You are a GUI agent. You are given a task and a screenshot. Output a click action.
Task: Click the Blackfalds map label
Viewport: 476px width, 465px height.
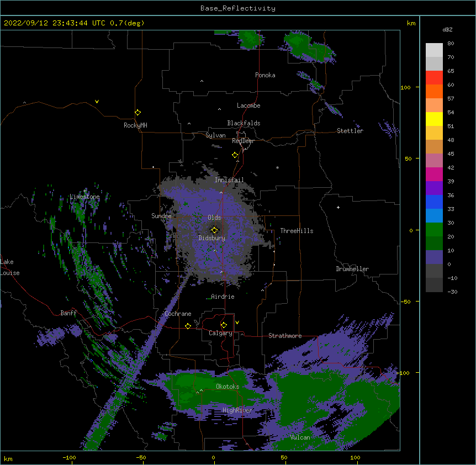coord(244,123)
